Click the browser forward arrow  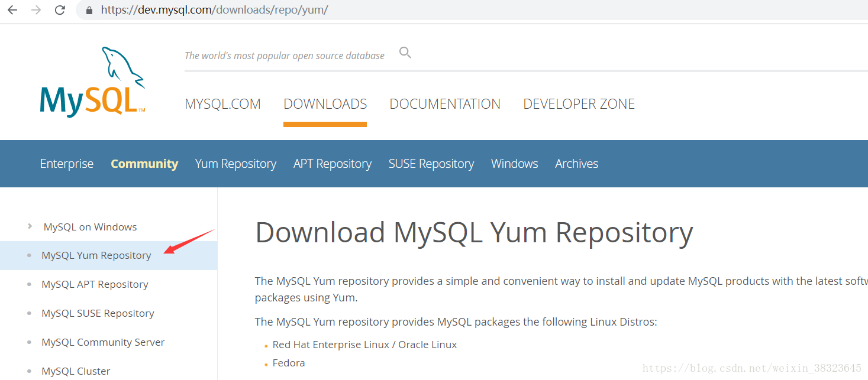(36, 10)
